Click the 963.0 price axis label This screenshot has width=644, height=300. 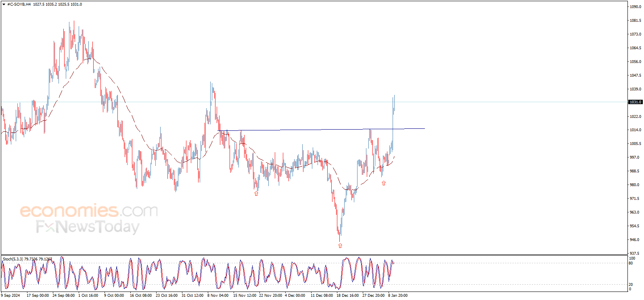tap(634, 212)
